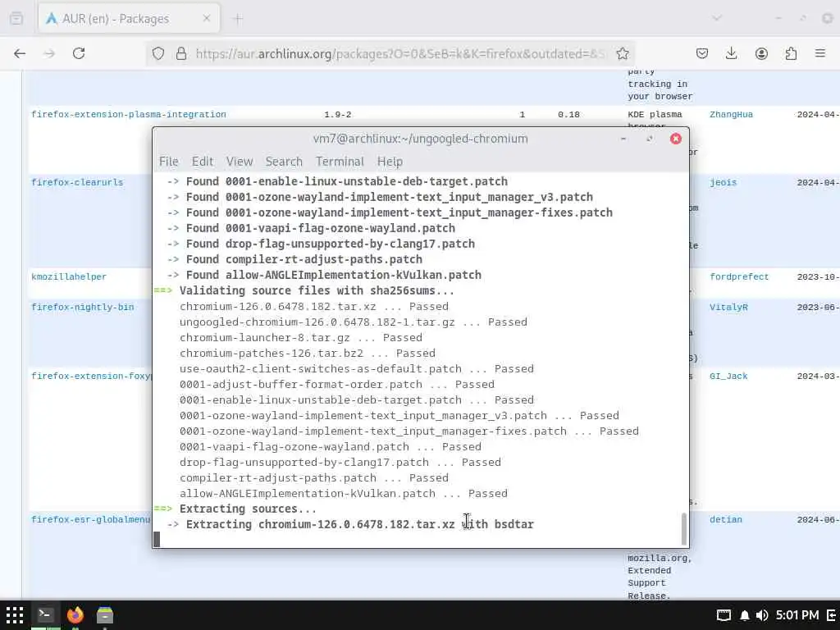The width and height of the screenshot is (840, 630).
Task: Close the ungoogled-chromium terminal window
Action: 676,139
